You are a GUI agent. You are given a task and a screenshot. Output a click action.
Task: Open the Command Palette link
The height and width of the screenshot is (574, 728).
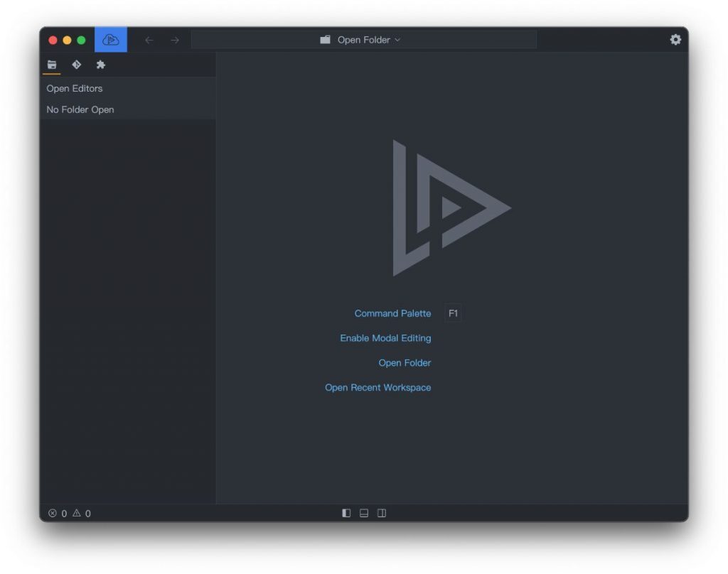(392, 313)
